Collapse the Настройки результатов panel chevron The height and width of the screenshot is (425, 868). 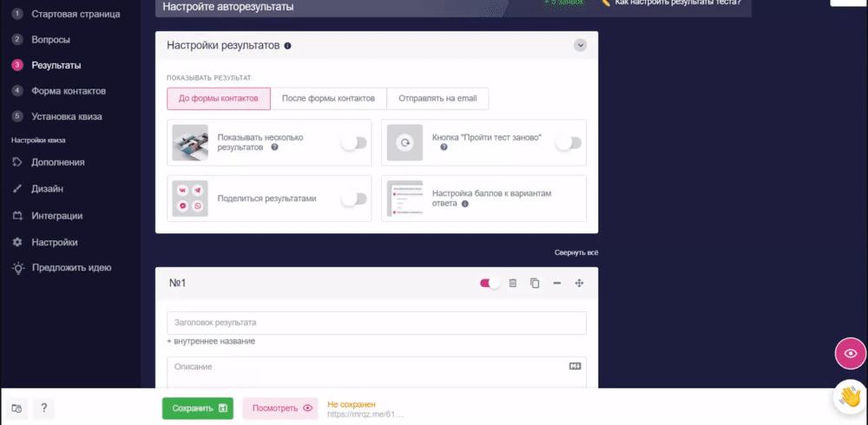[580, 45]
